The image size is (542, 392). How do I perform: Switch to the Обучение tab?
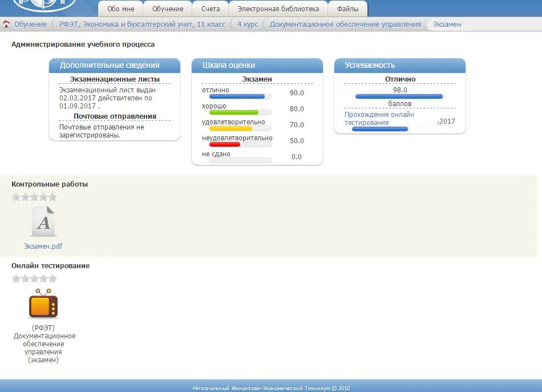(x=168, y=9)
